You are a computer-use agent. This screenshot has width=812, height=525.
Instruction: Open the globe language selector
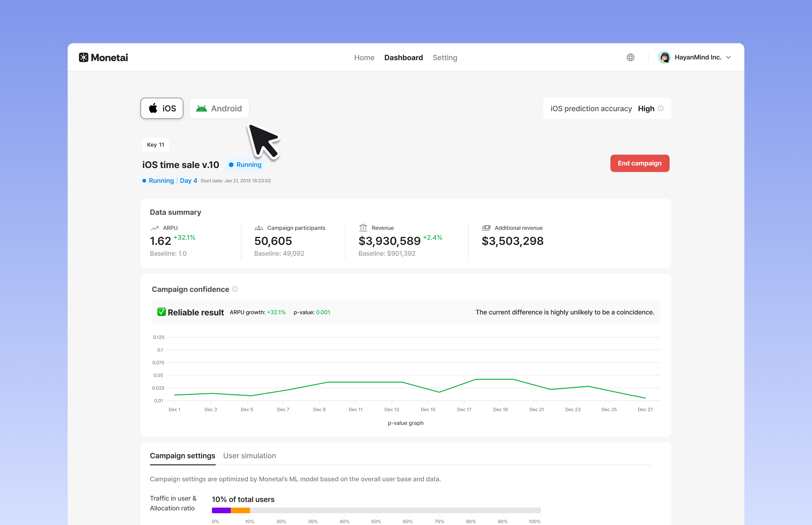pyautogui.click(x=631, y=57)
